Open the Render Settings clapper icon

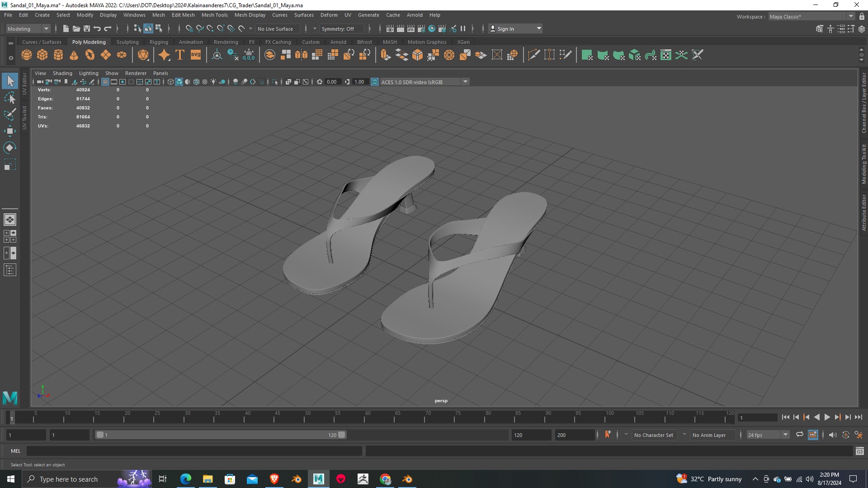tap(421, 28)
